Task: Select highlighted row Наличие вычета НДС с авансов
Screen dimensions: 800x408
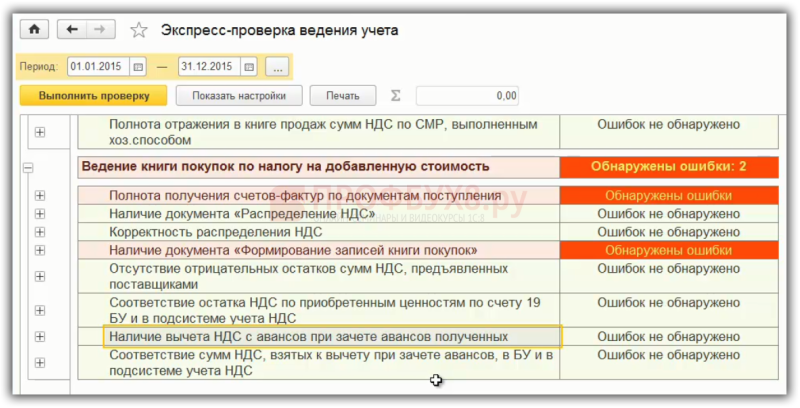Action: (x=332, y=337)
